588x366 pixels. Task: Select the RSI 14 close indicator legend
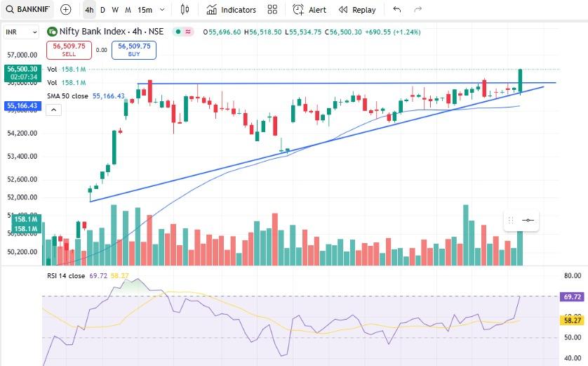coord(88,276)
